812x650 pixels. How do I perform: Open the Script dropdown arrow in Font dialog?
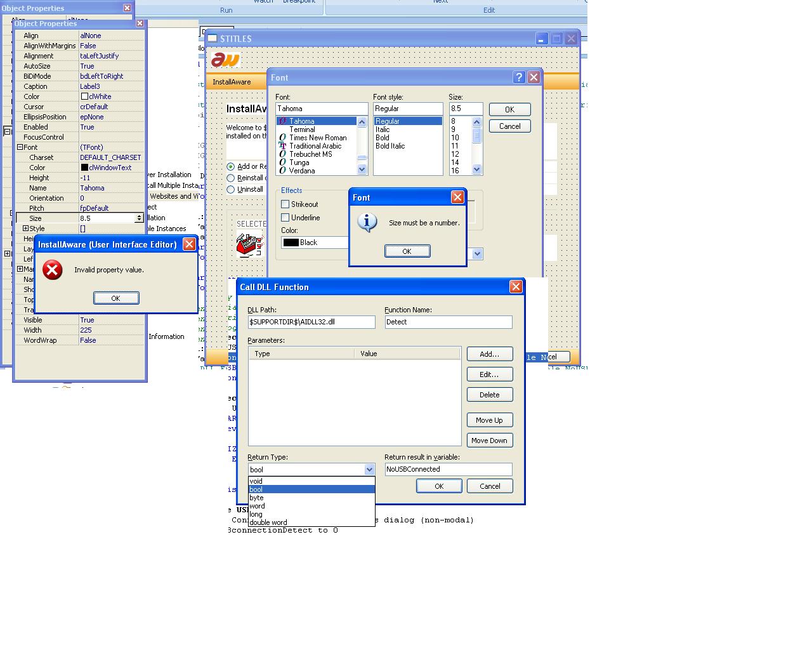tap(478, 254)
